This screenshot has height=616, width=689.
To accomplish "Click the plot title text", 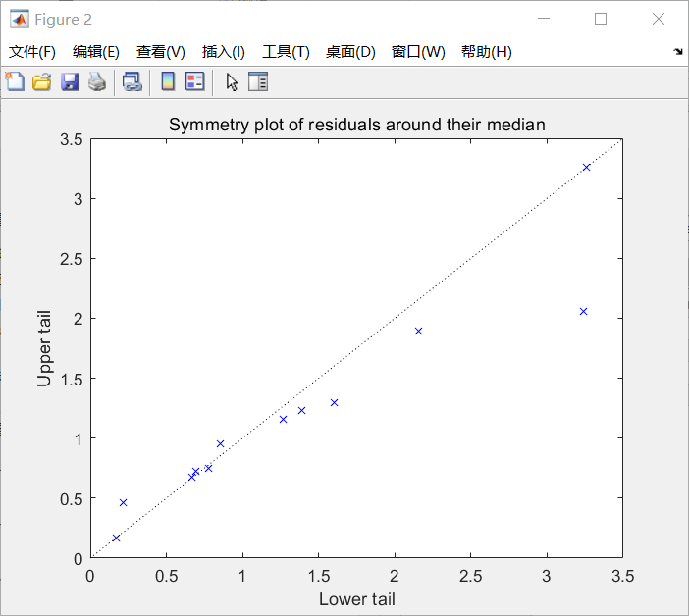I will coord(356,125).
